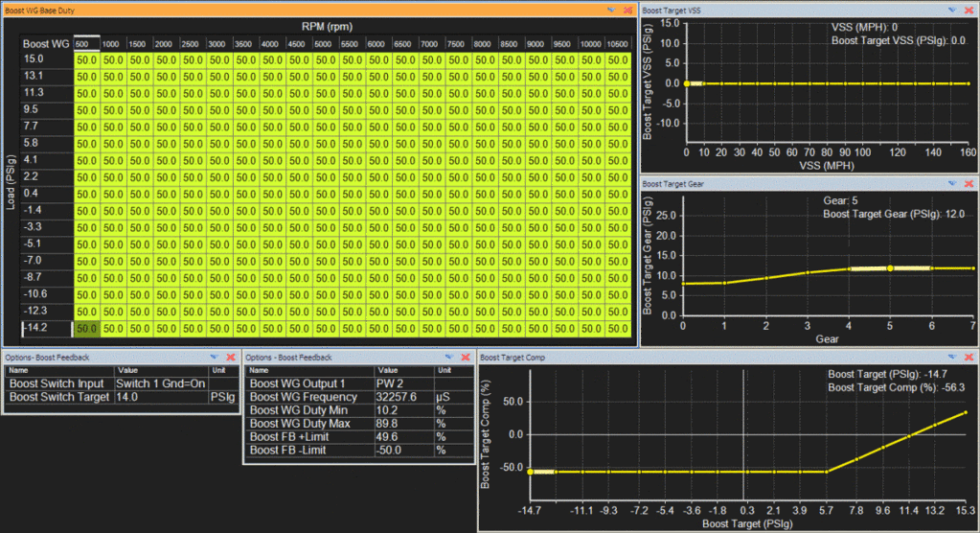Click the Boost WG table corner label
The width and height of the screenshot is (980, 533).
pos(46,44)
